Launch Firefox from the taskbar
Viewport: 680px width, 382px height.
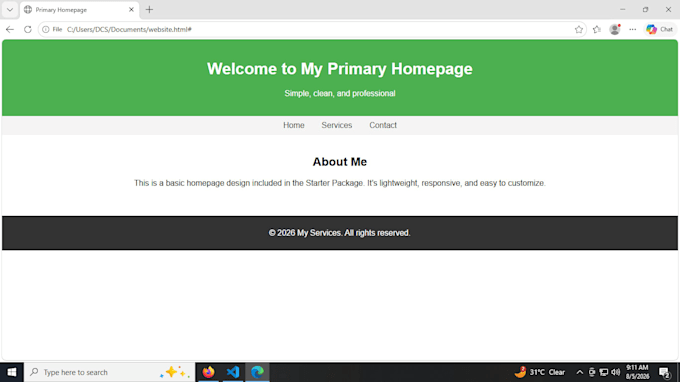coord(209,372)
